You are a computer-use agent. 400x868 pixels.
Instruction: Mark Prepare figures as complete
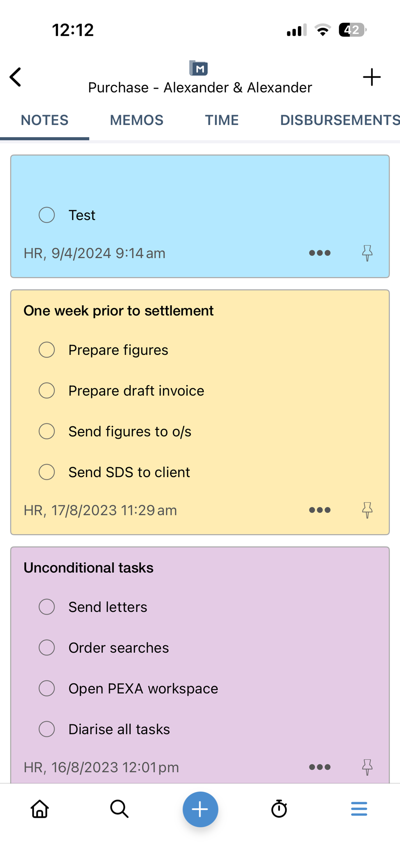pyautogui.click(x=47, y=350)
